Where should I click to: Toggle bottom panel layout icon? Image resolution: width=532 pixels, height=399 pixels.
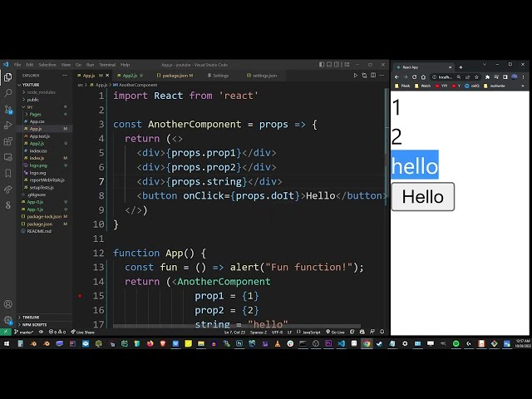tap(329, 65)
